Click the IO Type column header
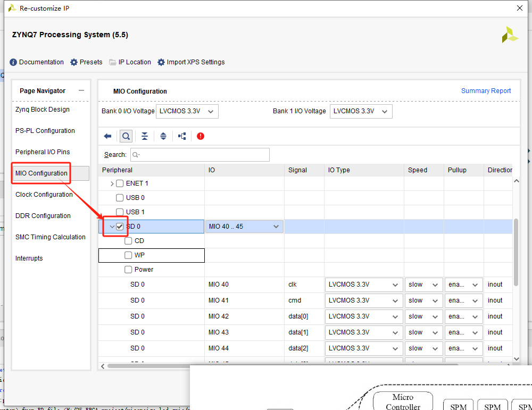532x410 pixels. click(364, 170)
